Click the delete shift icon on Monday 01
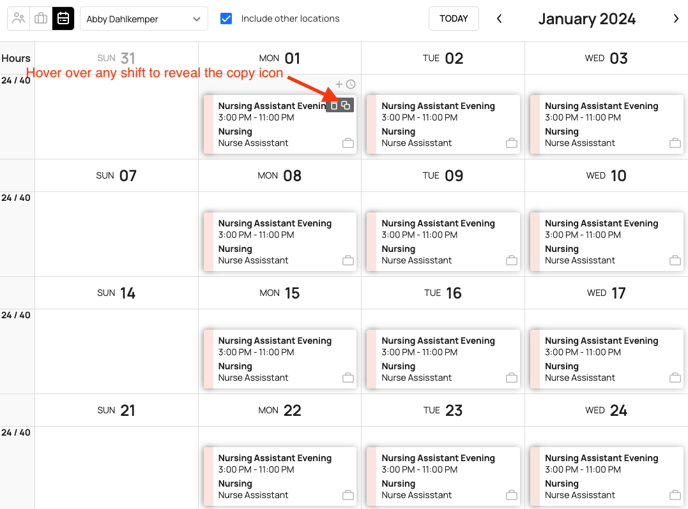 point(334,106)
